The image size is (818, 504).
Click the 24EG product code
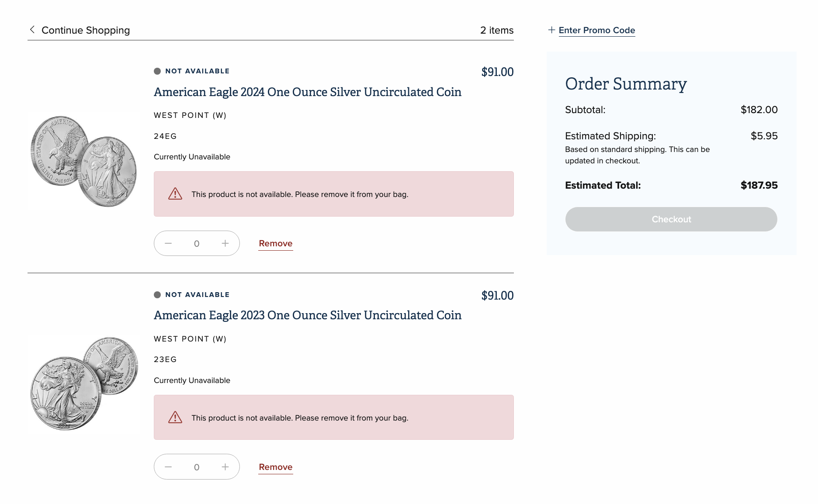click(x=165, y=136)
